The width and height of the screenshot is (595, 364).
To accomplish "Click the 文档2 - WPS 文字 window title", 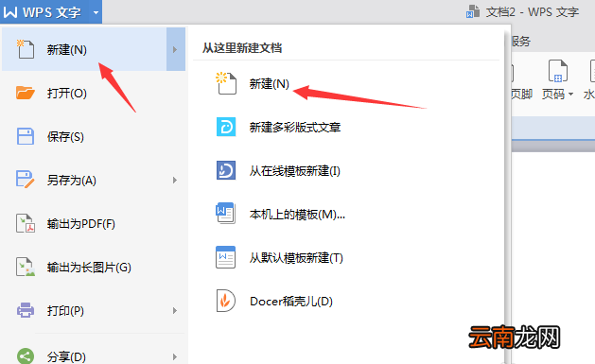I will (533, 12).
